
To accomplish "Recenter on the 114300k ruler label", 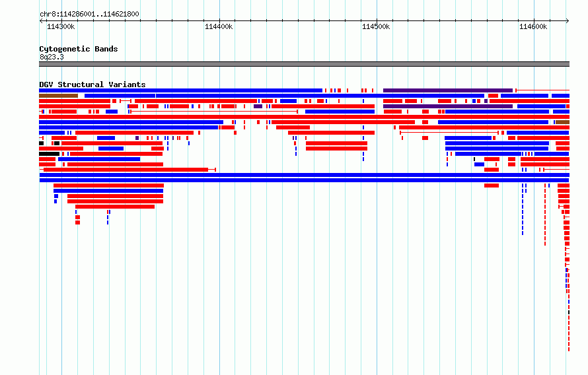I will (x=61, y=26).
